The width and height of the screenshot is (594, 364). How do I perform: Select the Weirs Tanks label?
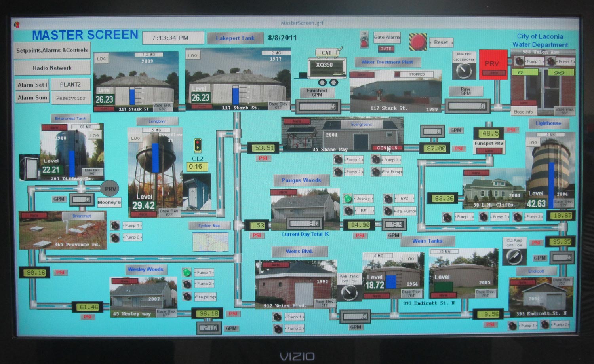427,241
